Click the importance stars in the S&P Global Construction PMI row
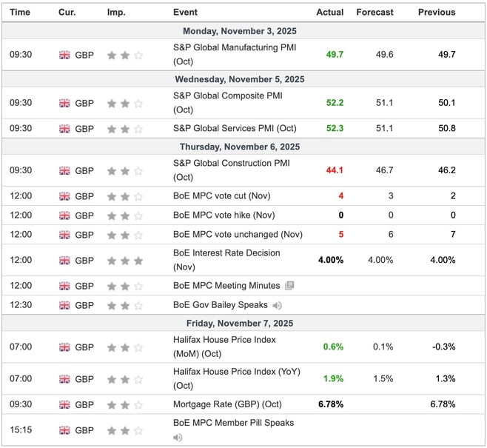 (x=124, y=171)
